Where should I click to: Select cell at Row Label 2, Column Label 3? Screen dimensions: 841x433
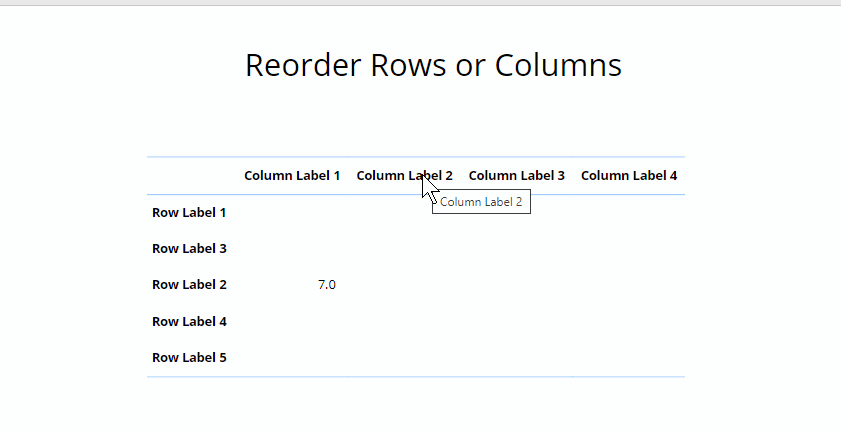517,284
